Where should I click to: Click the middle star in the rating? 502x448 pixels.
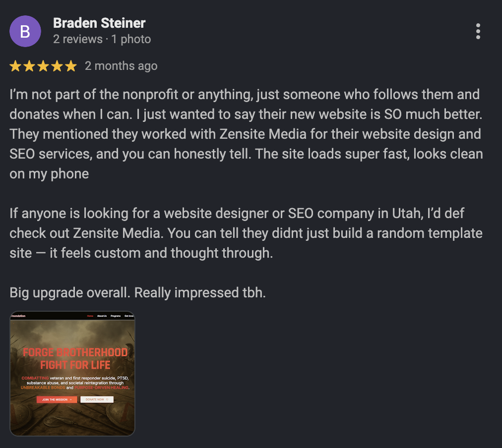(43, 65)
